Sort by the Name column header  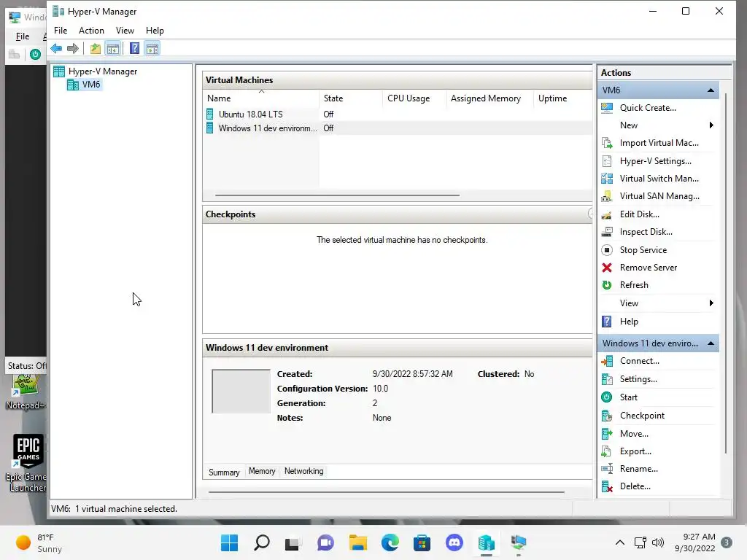coord(261,98)
